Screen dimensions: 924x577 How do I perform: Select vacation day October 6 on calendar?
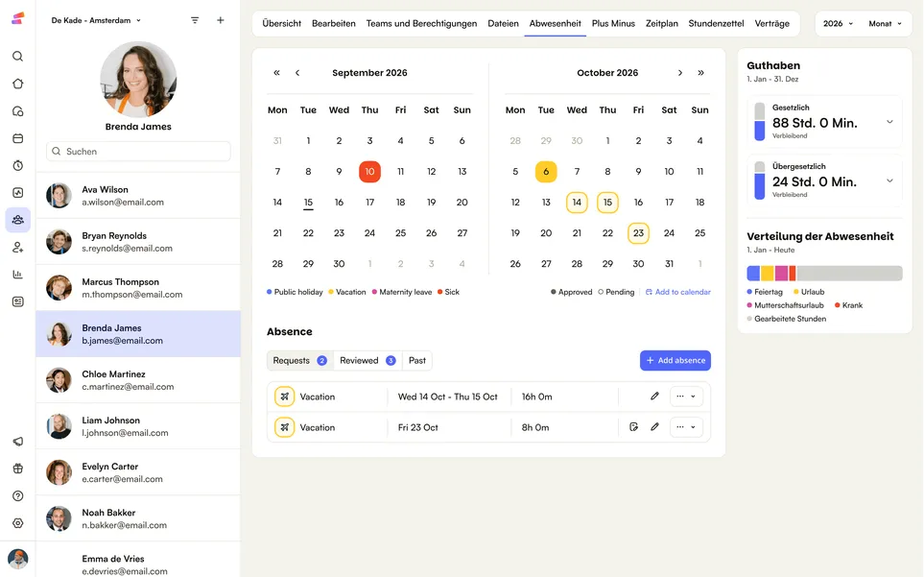(546, 172)
